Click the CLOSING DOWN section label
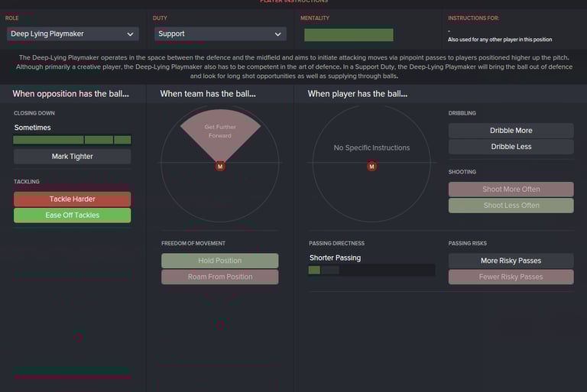This screenshot has height=392, width=587. [34, 113]
